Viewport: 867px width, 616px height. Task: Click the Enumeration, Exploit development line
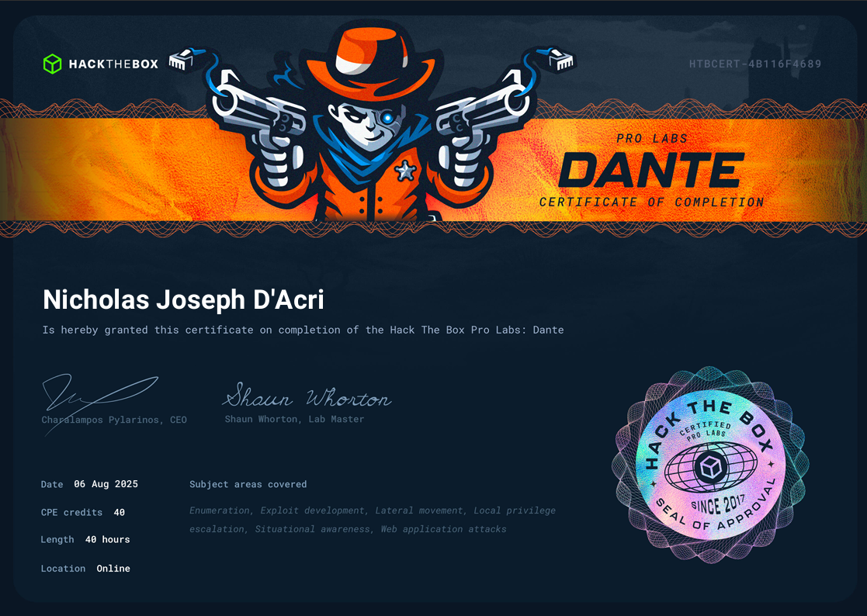tap(372, 510)
